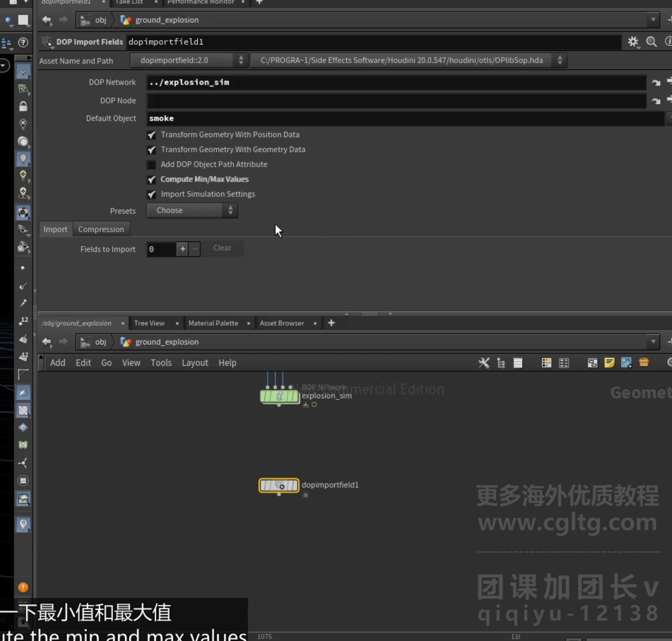
Task: Switch to the Compression tab
Action: pyautogui.click(x=101, y=229)
